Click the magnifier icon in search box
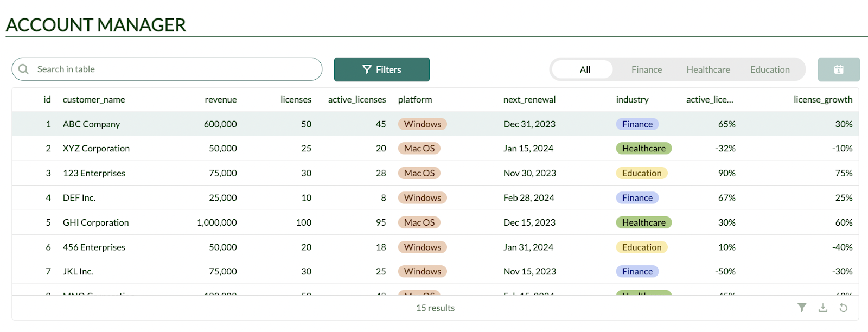868x332 pixels. (x=23, y=69)
